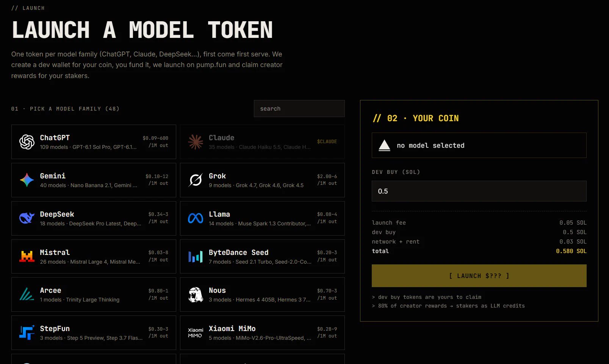Click the Grok slash-circle icon

(196, 180)
